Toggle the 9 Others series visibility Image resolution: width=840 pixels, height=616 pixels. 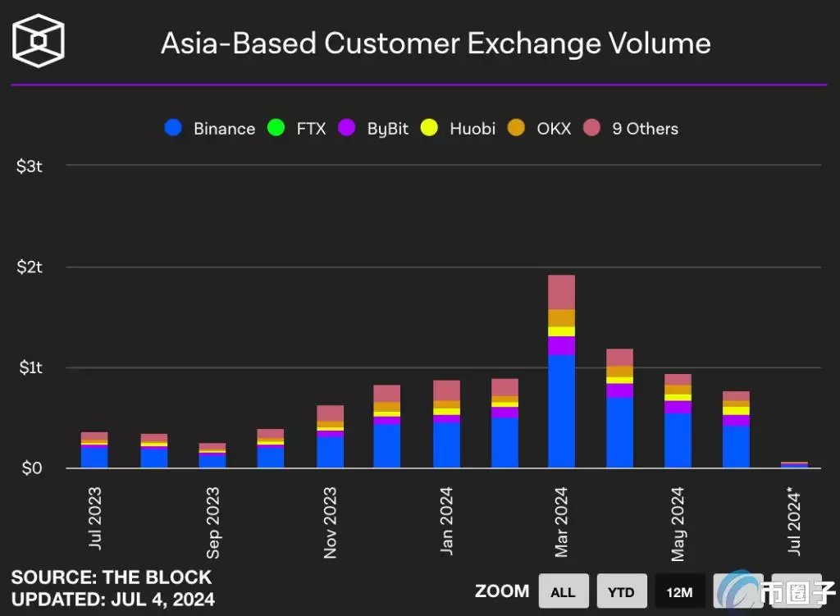(x=645, y=128)
